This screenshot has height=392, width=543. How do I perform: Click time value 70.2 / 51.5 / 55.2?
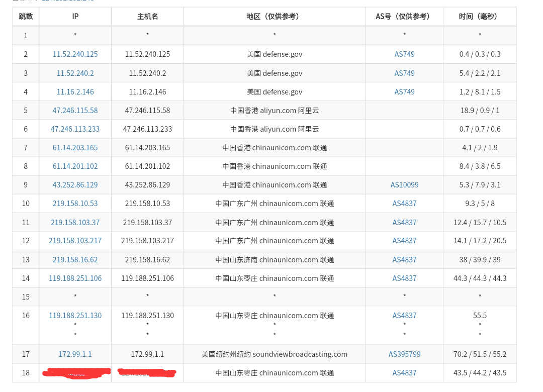coord(480,354)
